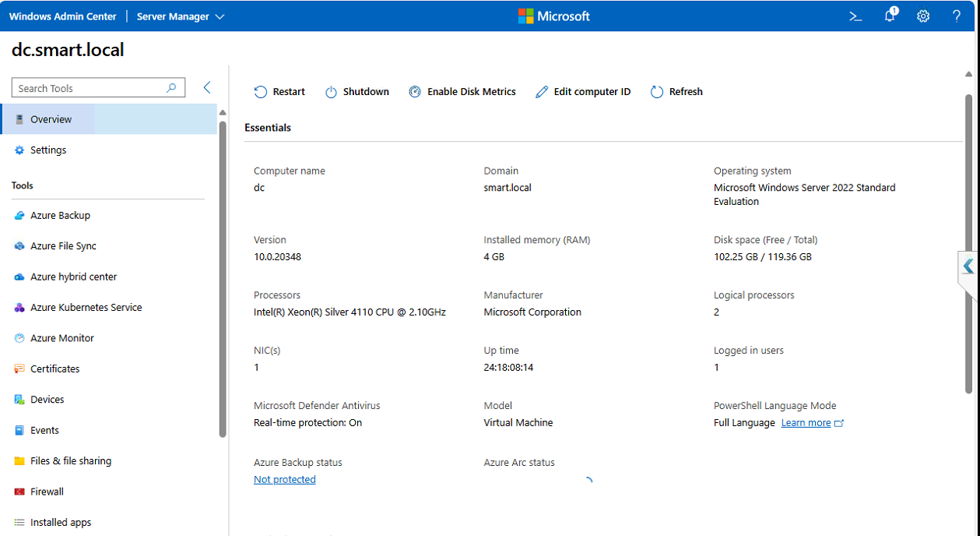Open the Installed apps label
The height and width of the screenshot is (536, 980).
point(61,523)
